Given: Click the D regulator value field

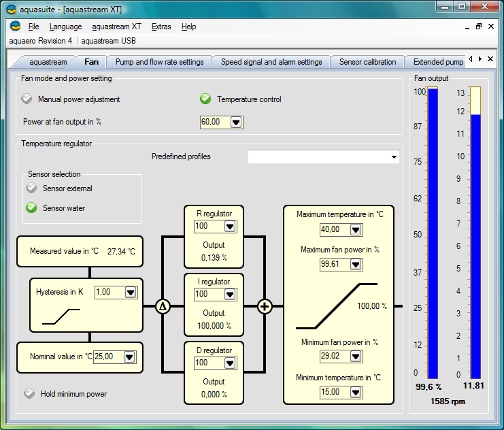Looking at the screenshot, I should [209, 363].
